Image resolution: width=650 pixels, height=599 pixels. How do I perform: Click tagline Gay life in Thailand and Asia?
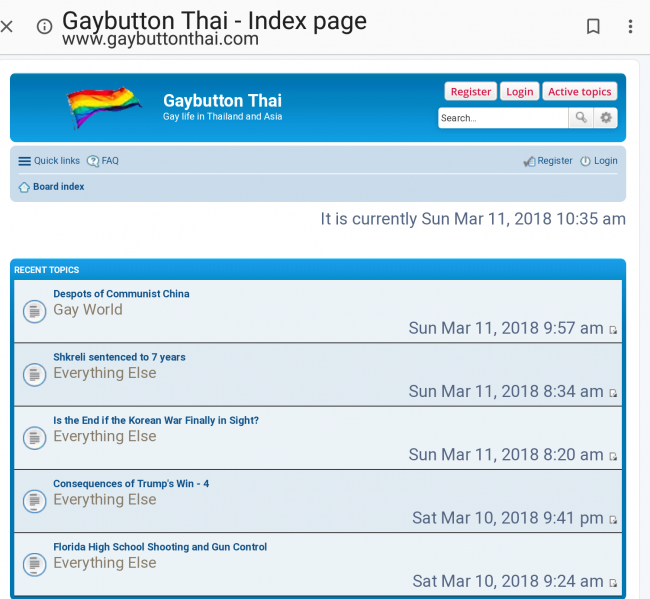222,116
